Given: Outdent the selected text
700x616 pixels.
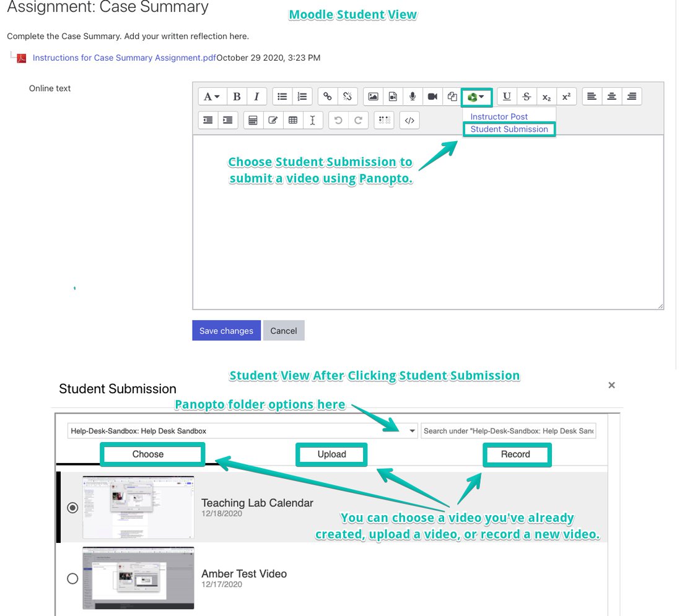Looking at the screenshot, I should coord(208,120).
